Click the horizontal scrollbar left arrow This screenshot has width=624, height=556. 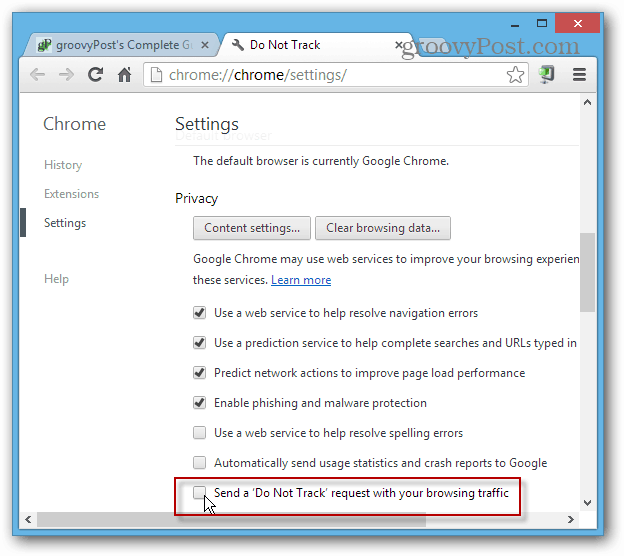tap(28, 519)
